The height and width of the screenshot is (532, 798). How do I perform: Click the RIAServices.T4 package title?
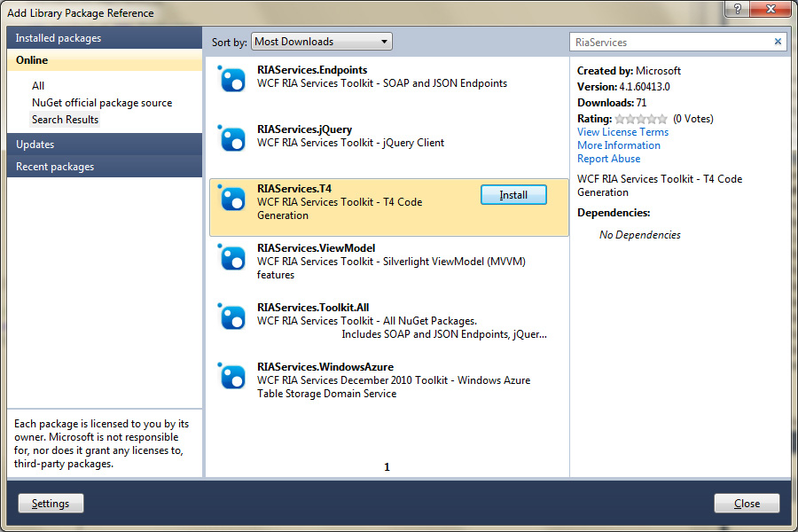(294, 188)
